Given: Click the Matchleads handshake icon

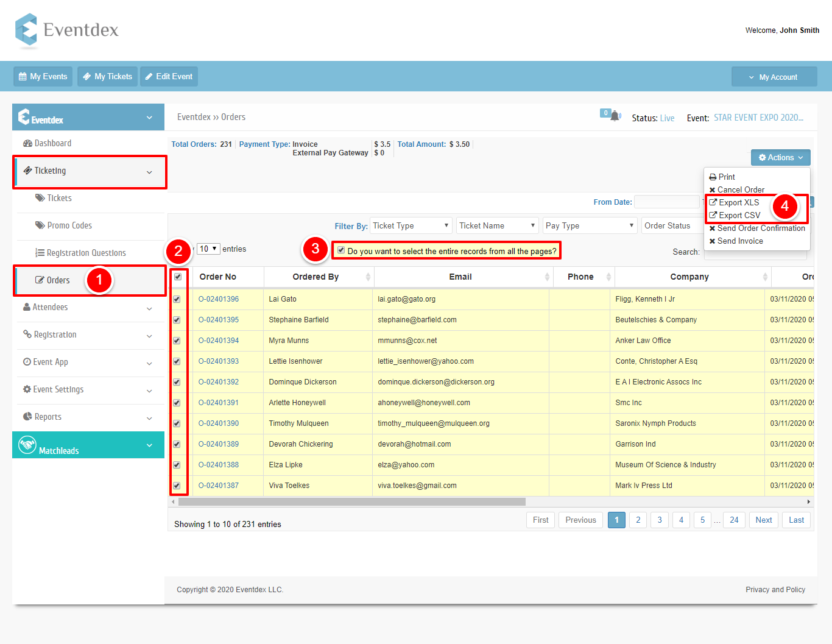Looking at the screenshot, I should pyautogui.click(x=27, y=445).
